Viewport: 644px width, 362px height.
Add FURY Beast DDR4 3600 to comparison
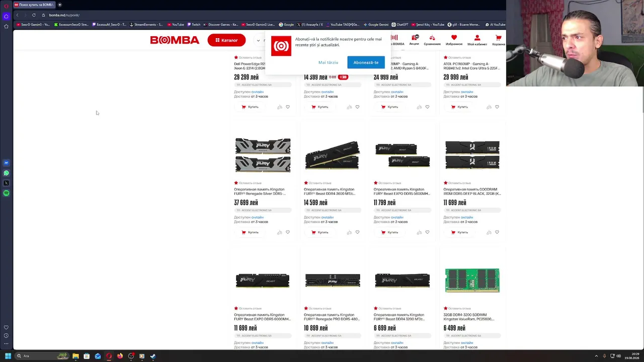pos(349,232)
